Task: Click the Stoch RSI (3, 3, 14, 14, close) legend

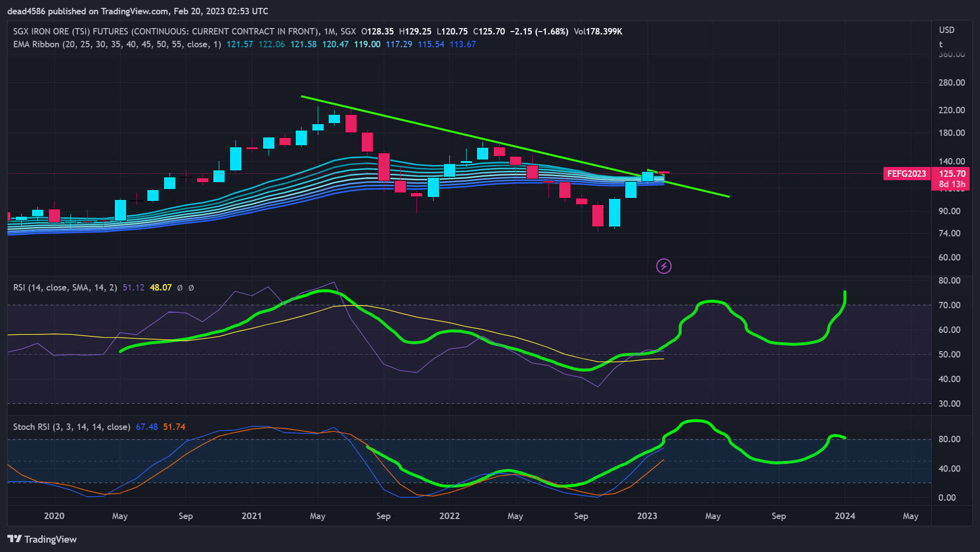Action: [x=71, y=427]
